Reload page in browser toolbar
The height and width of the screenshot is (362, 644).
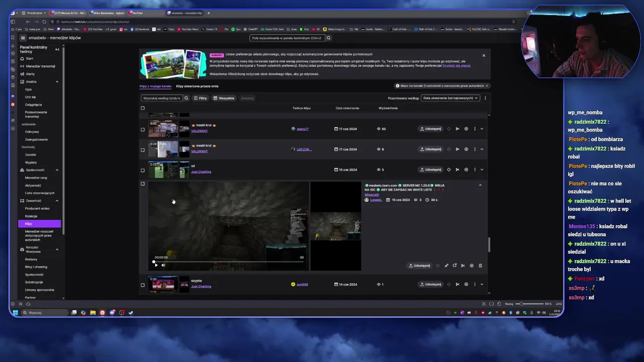44,22
